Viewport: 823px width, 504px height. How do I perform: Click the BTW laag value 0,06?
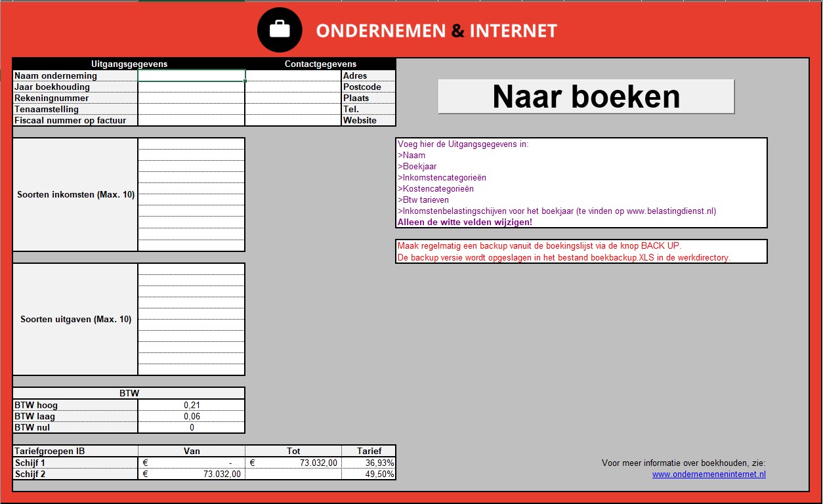190,416
